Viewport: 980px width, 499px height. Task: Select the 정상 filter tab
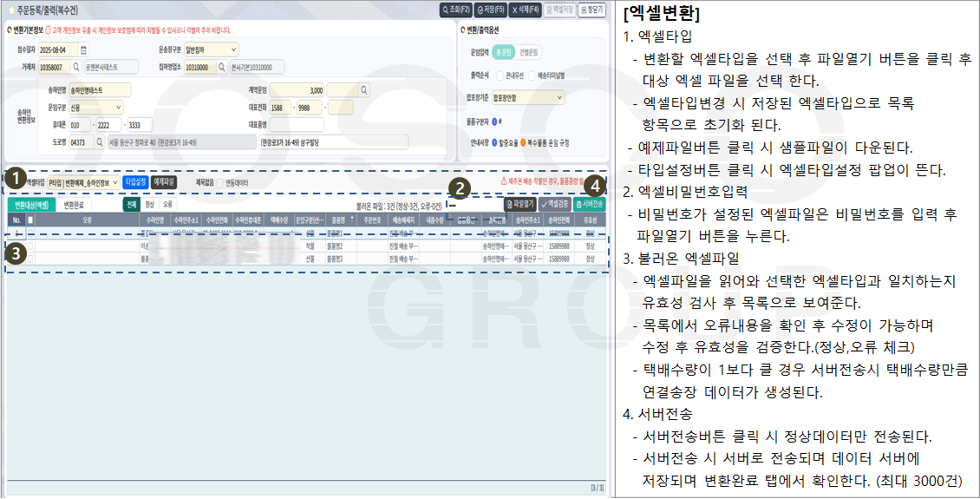(149, 204)
